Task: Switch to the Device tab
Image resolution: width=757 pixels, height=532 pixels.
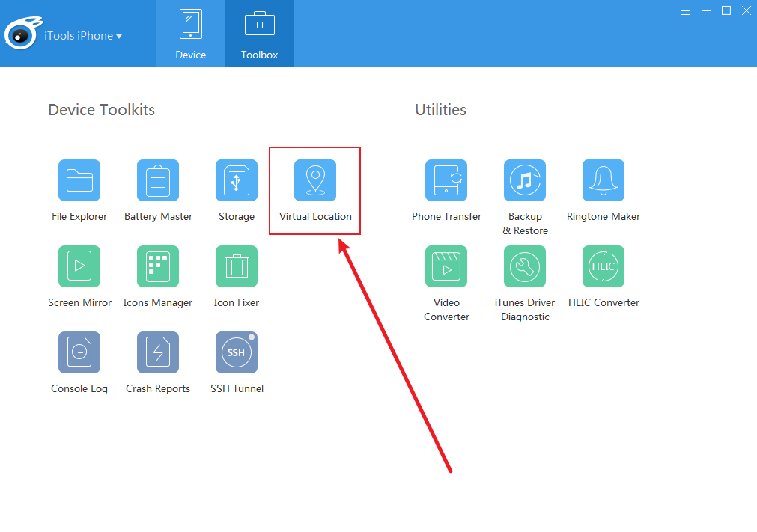Action: pyautogui.click(x=191, y=33)
